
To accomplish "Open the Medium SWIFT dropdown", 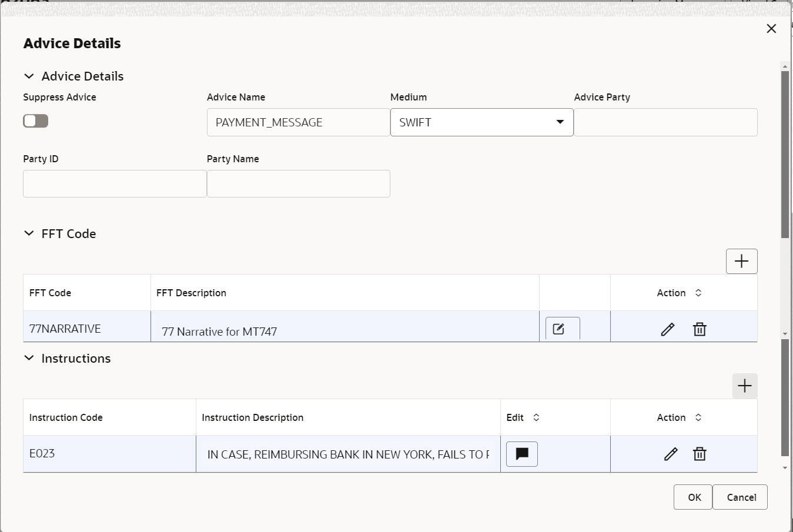I will pyautogui.click(x=481, y=122).
